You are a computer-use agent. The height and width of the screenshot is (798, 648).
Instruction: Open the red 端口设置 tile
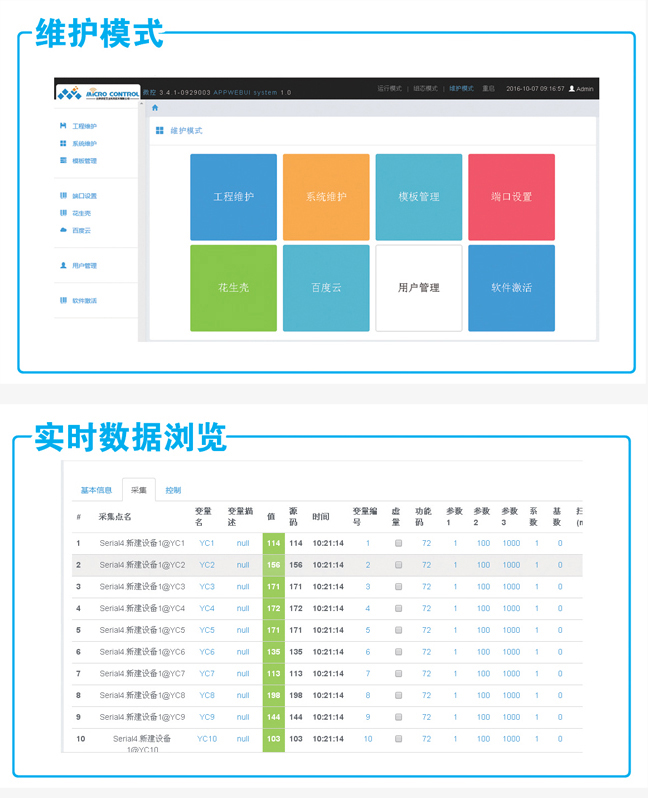[x=511, y=197]
